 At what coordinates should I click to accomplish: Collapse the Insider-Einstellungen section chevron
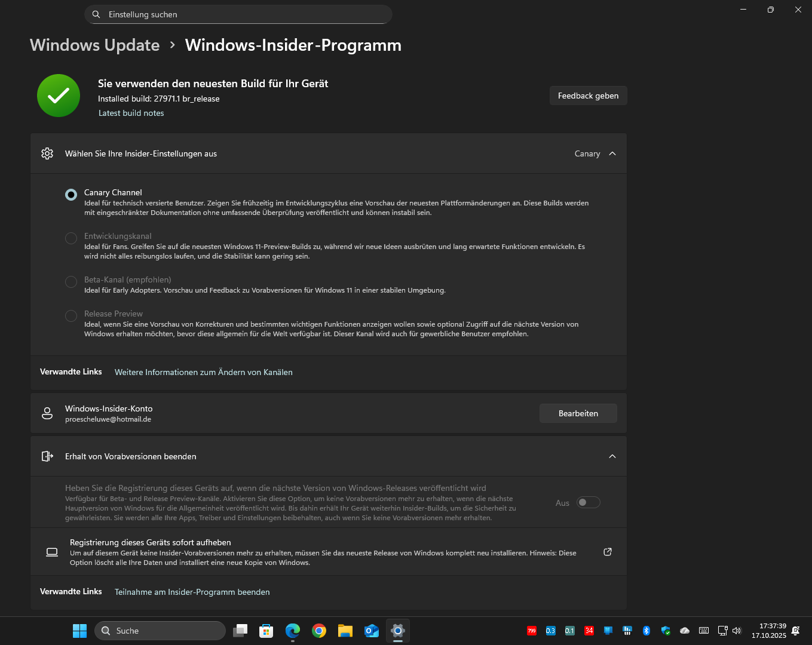[612, 153]
